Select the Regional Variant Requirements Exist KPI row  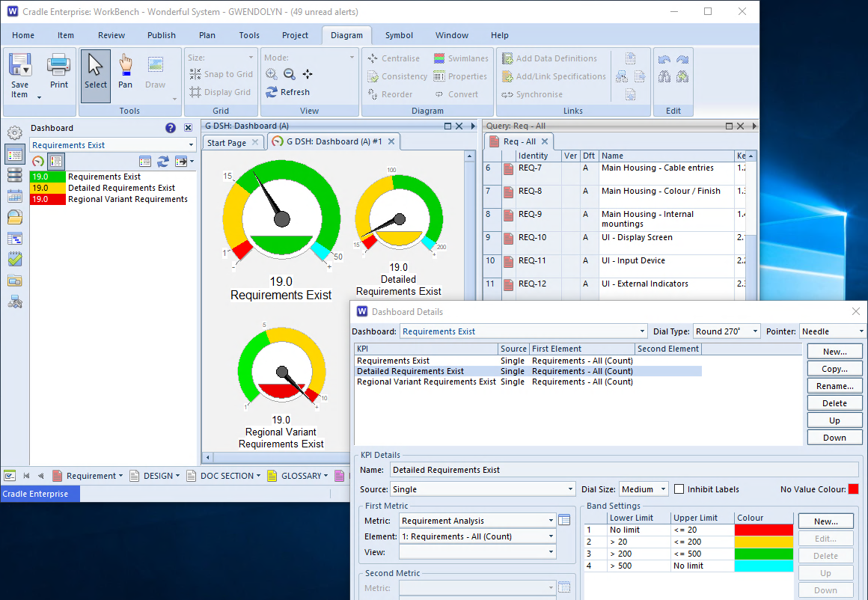pyautogui.click(x=528, y=382)
